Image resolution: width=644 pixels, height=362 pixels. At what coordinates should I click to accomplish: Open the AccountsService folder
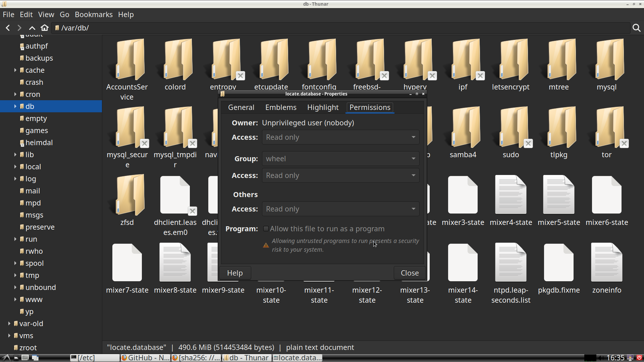pos(127,60)
